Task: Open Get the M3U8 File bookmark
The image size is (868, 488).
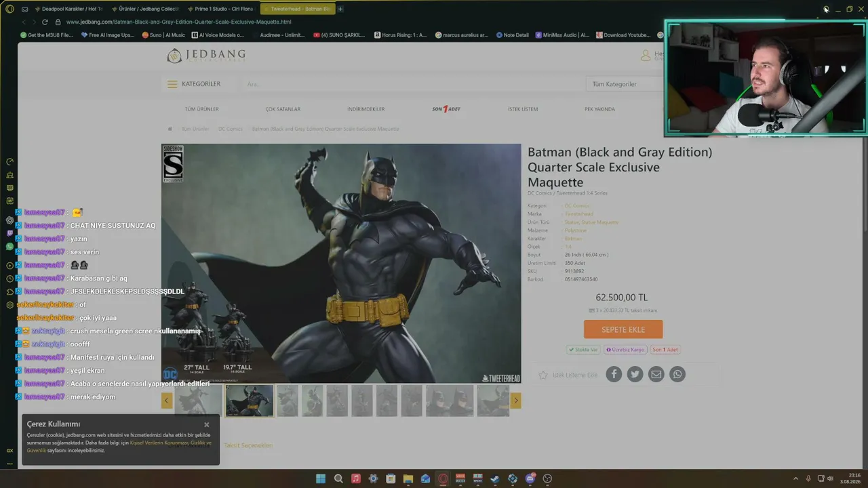Action: tap(47, 35)
